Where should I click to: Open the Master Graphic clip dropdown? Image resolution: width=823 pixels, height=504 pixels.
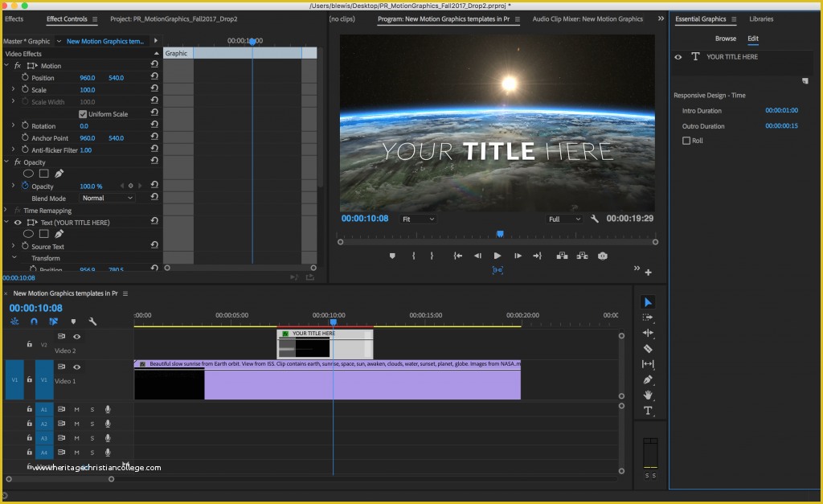[59, 41]
